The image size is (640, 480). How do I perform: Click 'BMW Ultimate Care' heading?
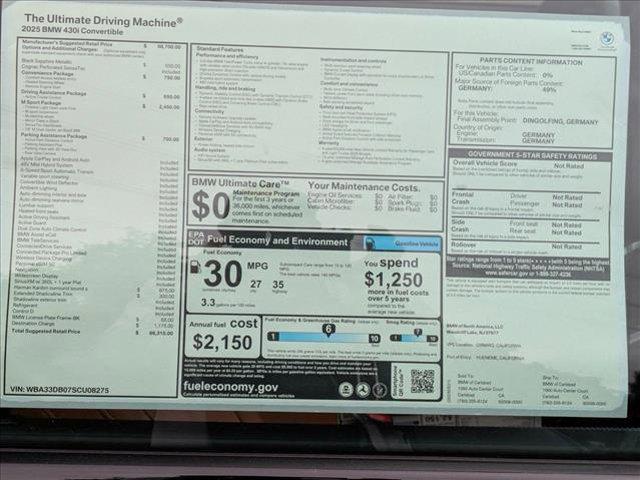240,183
